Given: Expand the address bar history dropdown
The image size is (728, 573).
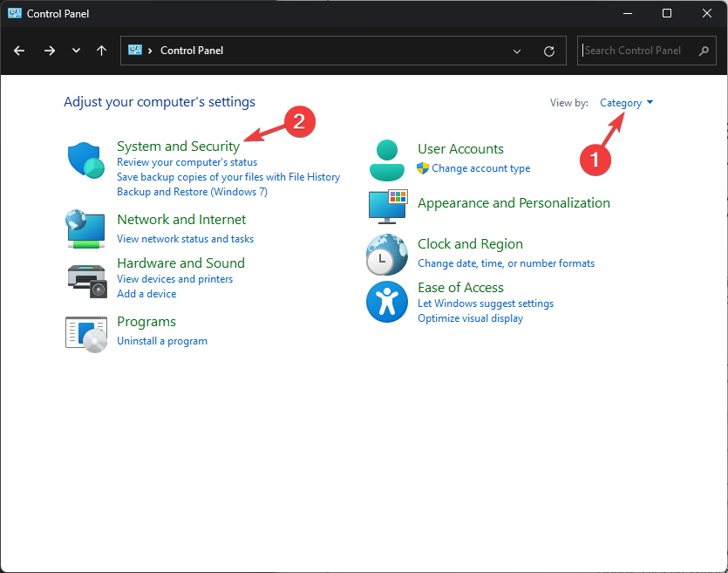Looking at the screenshot, I should point(517,51).
